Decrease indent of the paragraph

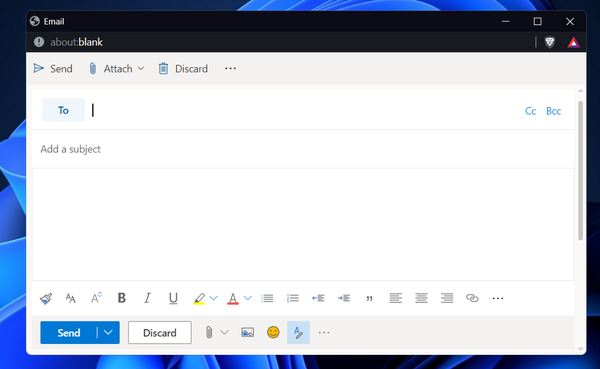pyautogui.click(x=318, y=298)
